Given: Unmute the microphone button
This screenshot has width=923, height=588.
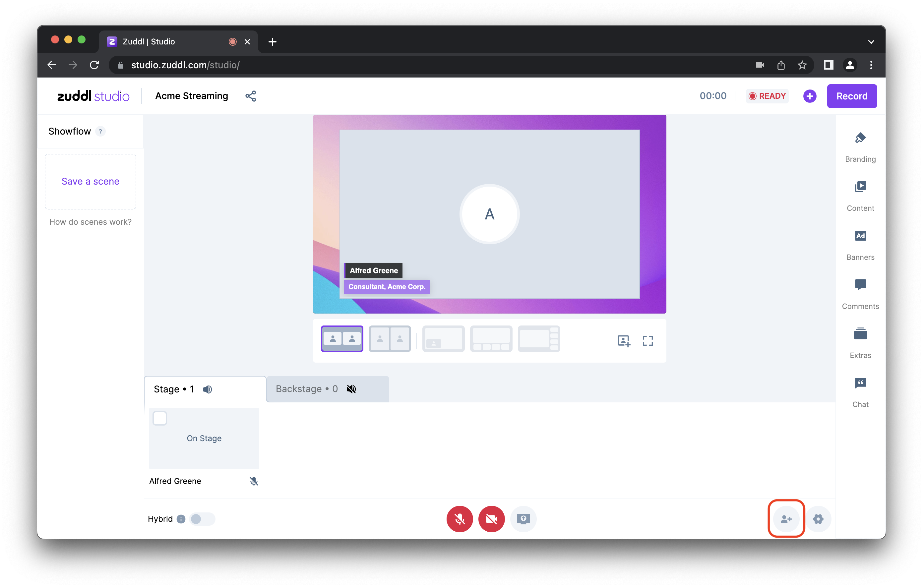Looking at the screenshot, I should (x=459, y=519).
